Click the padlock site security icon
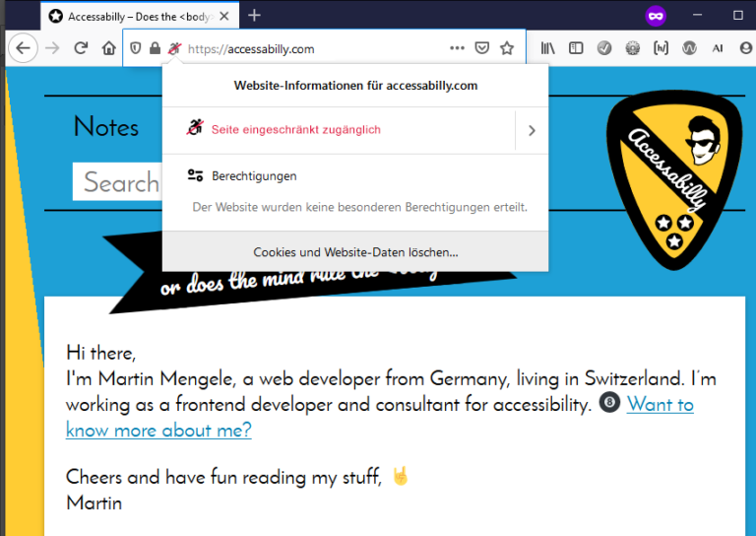This screenshot has width=756, height=536. (155, 48)
